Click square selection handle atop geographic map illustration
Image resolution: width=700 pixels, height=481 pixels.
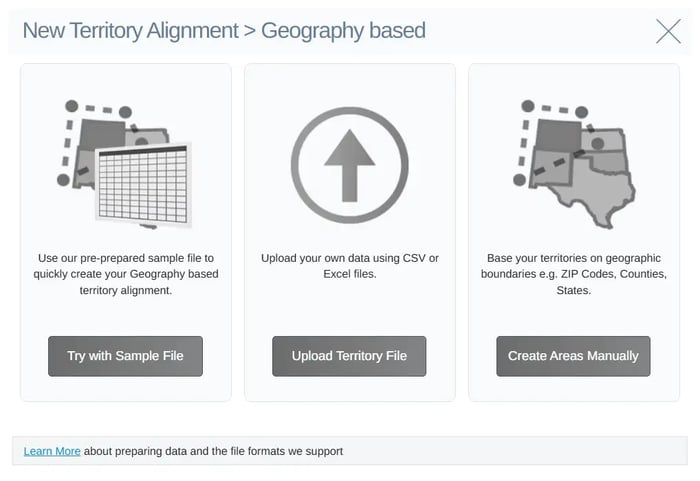tap(528, 106)
